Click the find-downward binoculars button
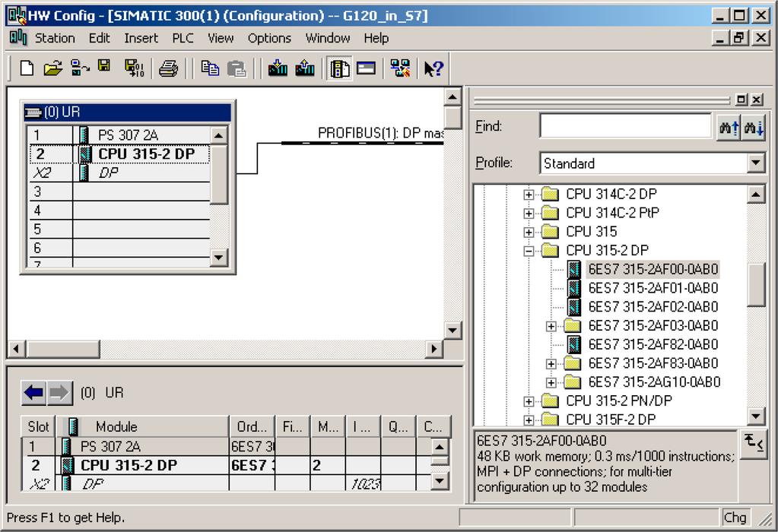The height and width of the screenshot is (532, 778). click(753, 128)
